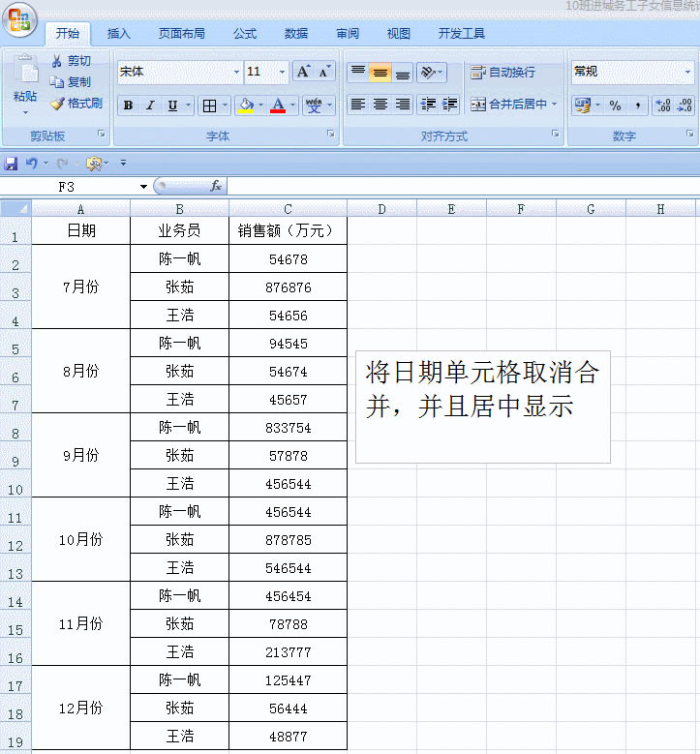
Task: Click inside the formula bar
Action: [x=463, y=186]
